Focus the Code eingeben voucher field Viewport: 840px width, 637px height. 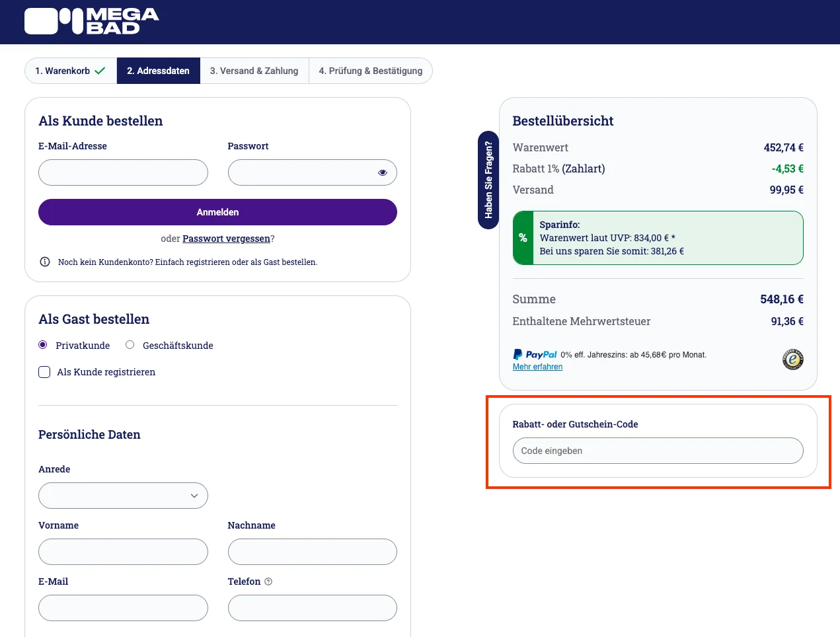coord(658,451)
